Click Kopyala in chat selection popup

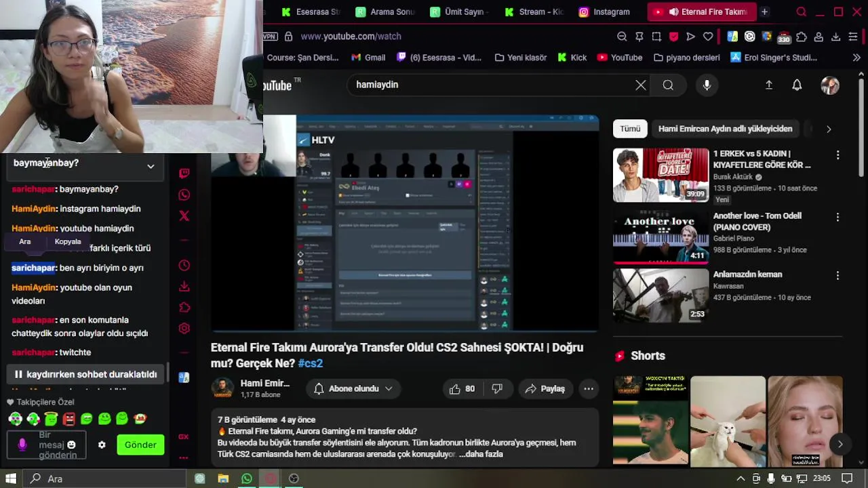[x=68, y=241]
